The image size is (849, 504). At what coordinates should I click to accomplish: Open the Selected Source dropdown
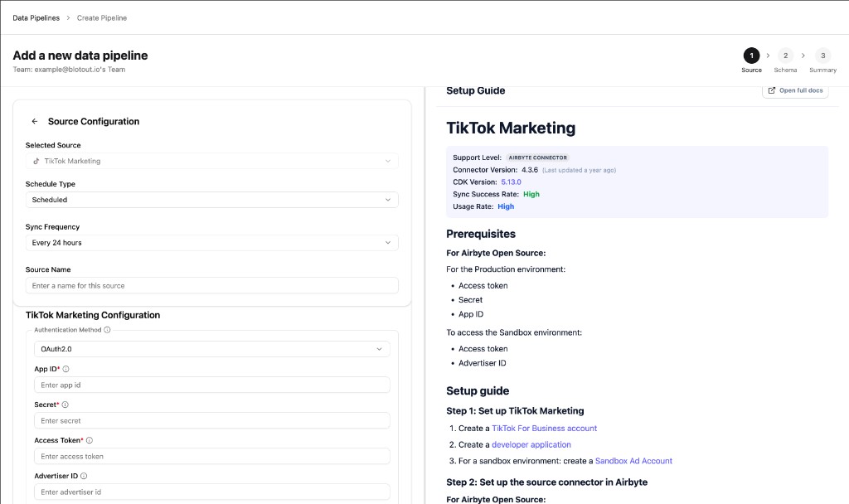pyautogui.click(x=211, y=161)
